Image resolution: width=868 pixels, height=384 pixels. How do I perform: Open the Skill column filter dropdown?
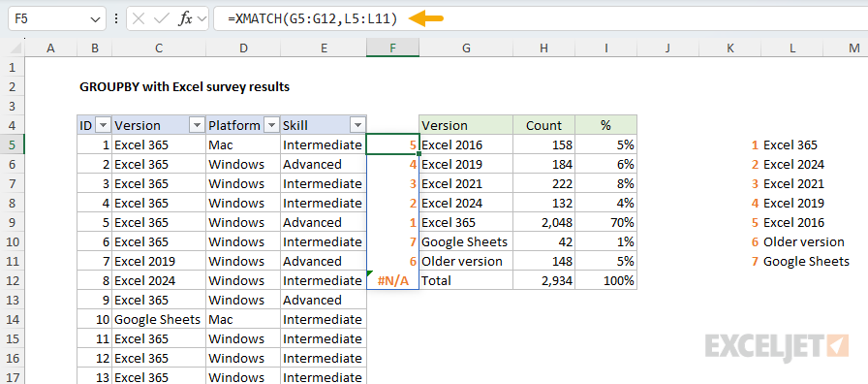(x=357, y=125)
